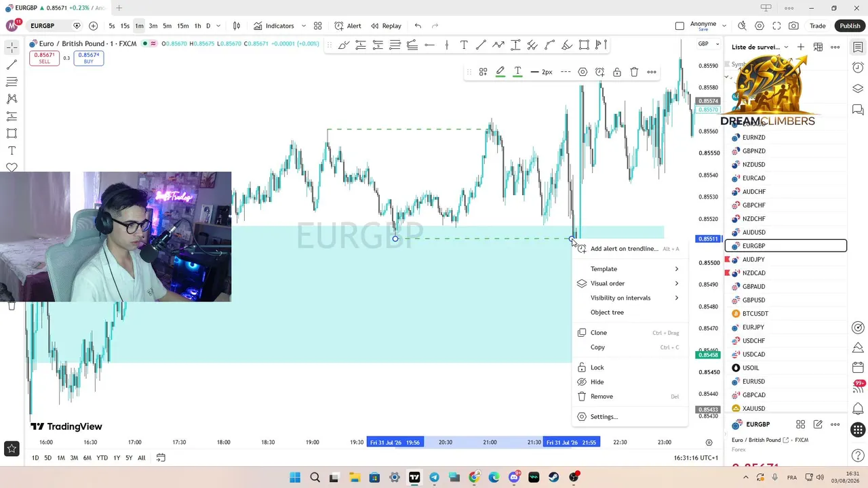Select the horizontal line favorite tool
The height and width of the screenshot is (488, 868).
[x=429, y=45]
